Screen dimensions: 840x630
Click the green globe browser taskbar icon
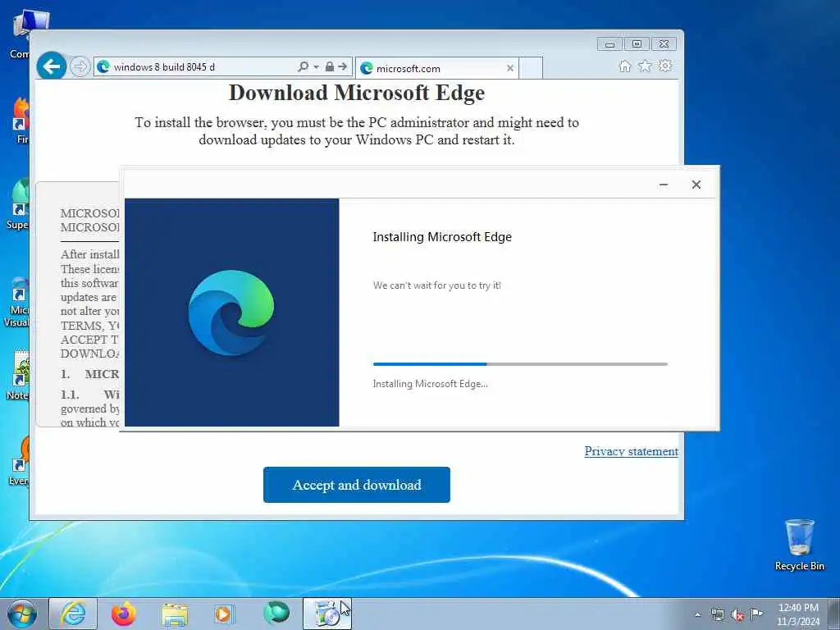tap(276, 613)
